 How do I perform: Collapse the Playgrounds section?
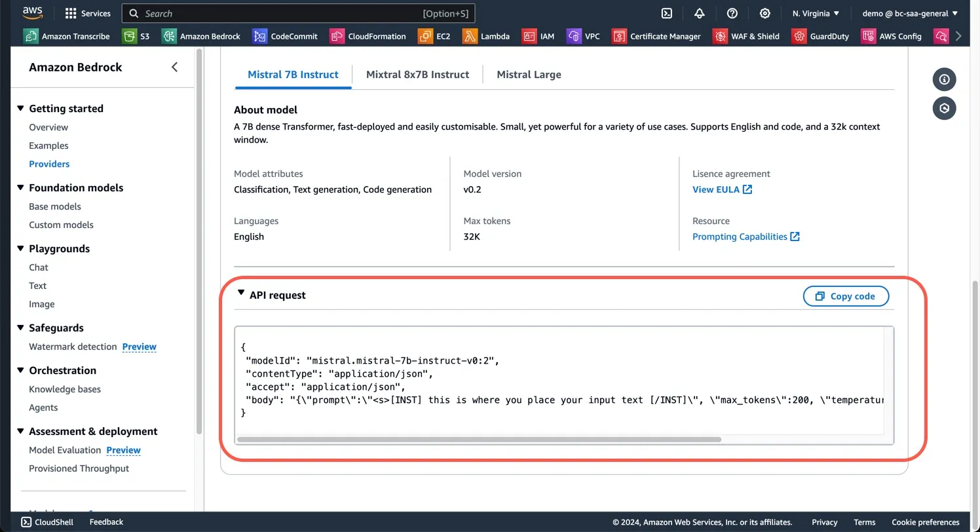(20, 248)
